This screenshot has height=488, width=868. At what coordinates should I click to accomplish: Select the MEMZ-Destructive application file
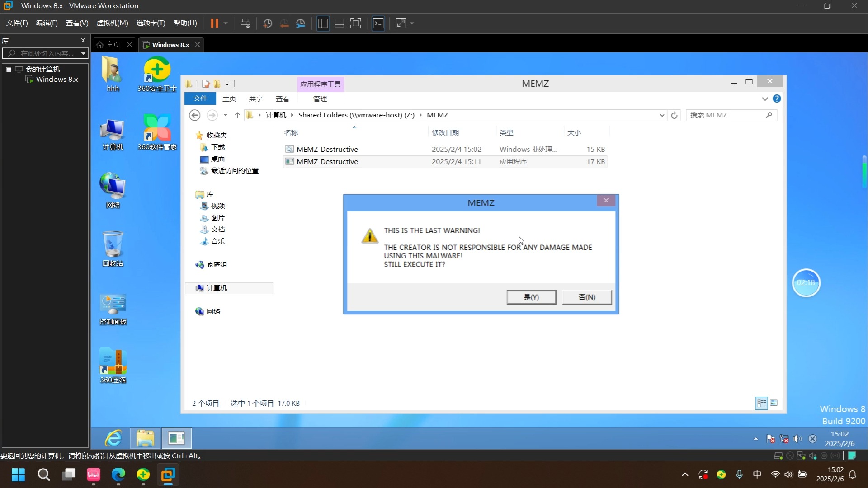[x=445, y=161]
